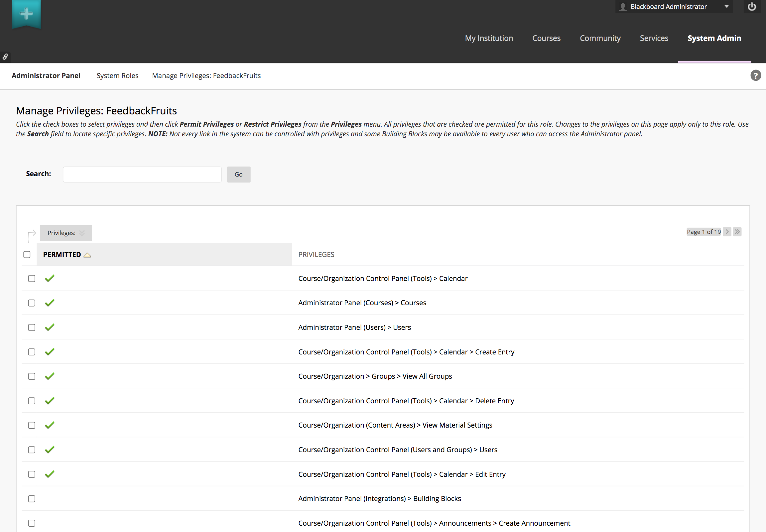The height and width of the screenshot is (532, 766).
Task: Toggle the select-all checkbox in the table header
Action: tap(27, 255)
